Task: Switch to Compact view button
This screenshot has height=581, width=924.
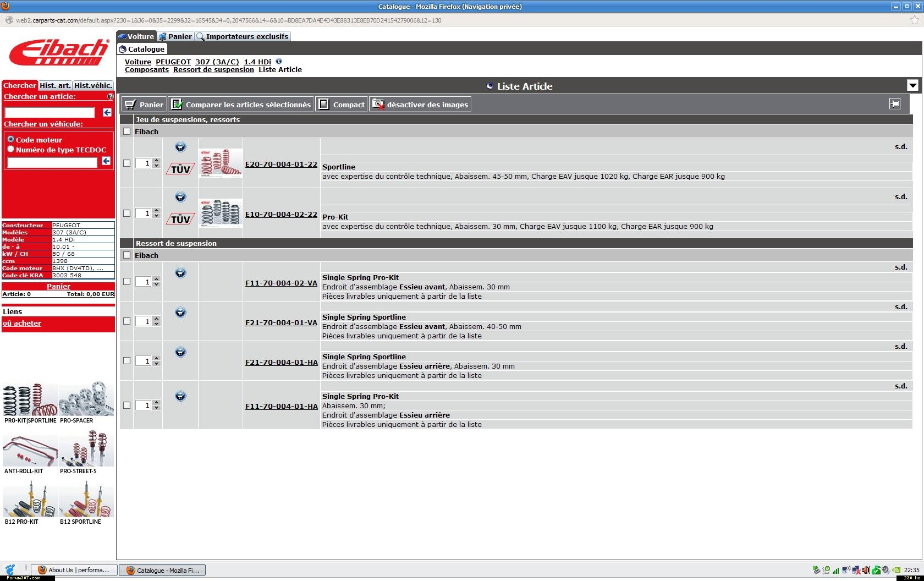Action: pos(342,105)
